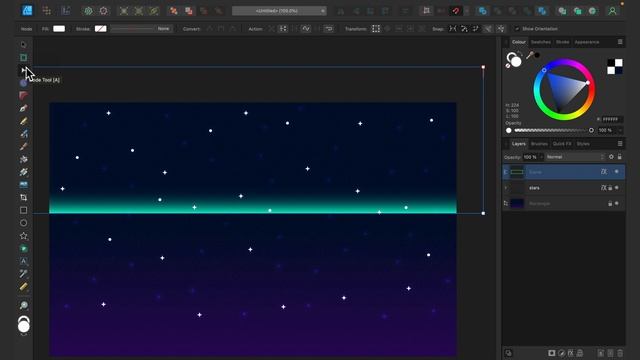Image resolution: width=640 pixels, height=360 pixels.
Task: Hide the stars layer
Action: [x=617, y=188]
